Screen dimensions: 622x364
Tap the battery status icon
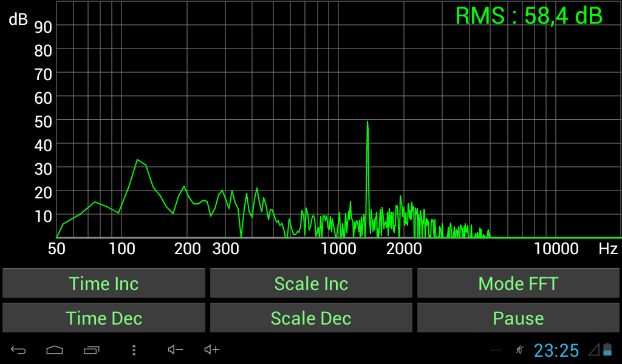pos(607,349)
